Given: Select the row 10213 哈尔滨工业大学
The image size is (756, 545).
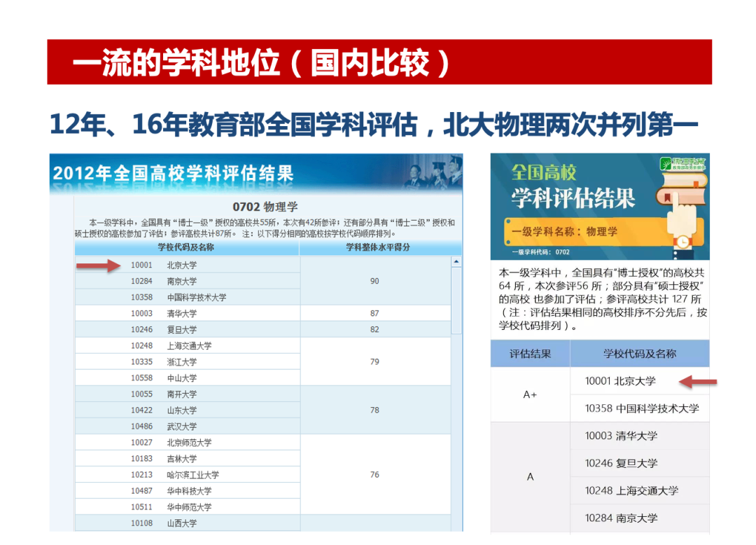Looking at the screenshot, I should click(188, 475).
